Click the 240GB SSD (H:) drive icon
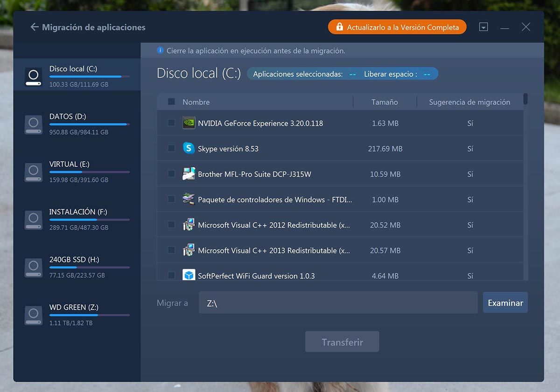560x392 pixels. click(x=33, y=268)
